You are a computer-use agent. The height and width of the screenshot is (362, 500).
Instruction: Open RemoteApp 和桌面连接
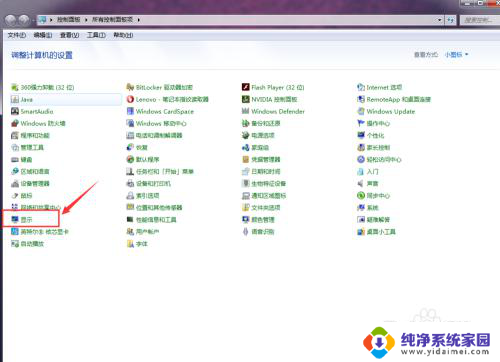pos(394,99)
